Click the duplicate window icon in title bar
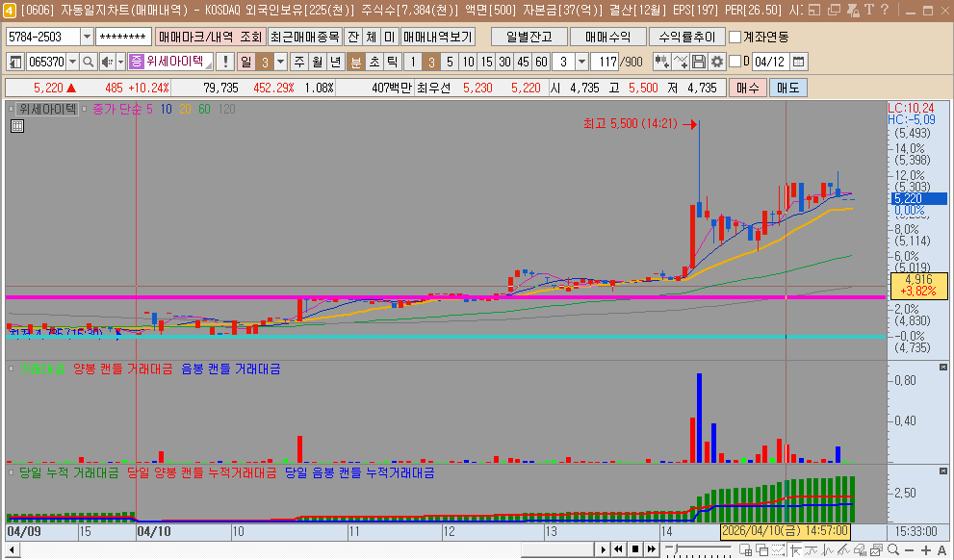Viewport: 954px width, 560px height. tap(835, 10)
